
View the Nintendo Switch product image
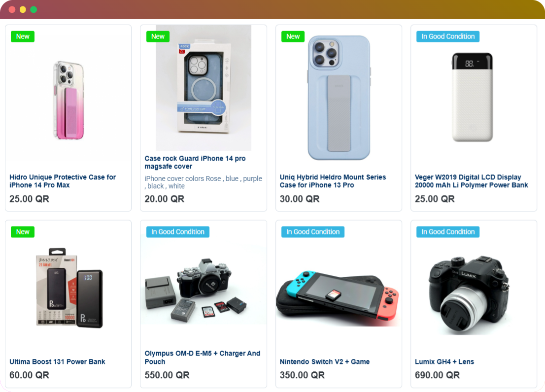(338, 296)
